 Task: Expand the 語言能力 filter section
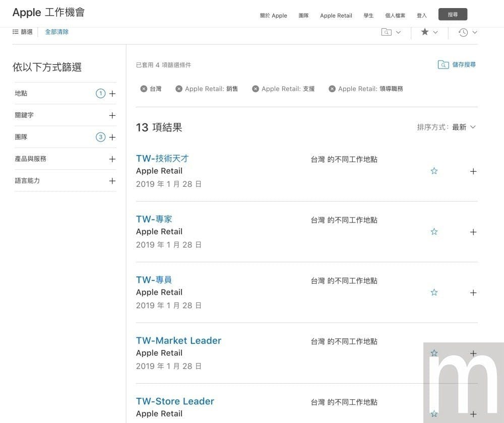[112, 181]
